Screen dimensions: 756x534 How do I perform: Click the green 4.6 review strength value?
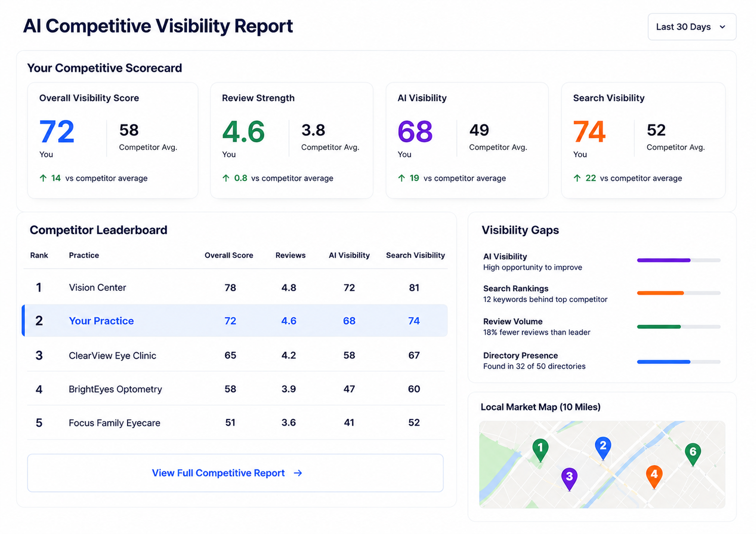pyautogui.click(x=244, y=132)
